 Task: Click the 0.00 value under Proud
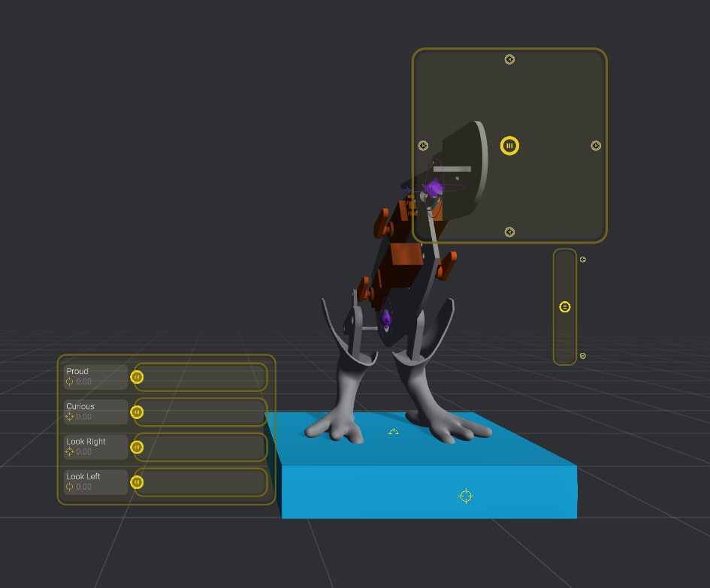click(83, 381)
